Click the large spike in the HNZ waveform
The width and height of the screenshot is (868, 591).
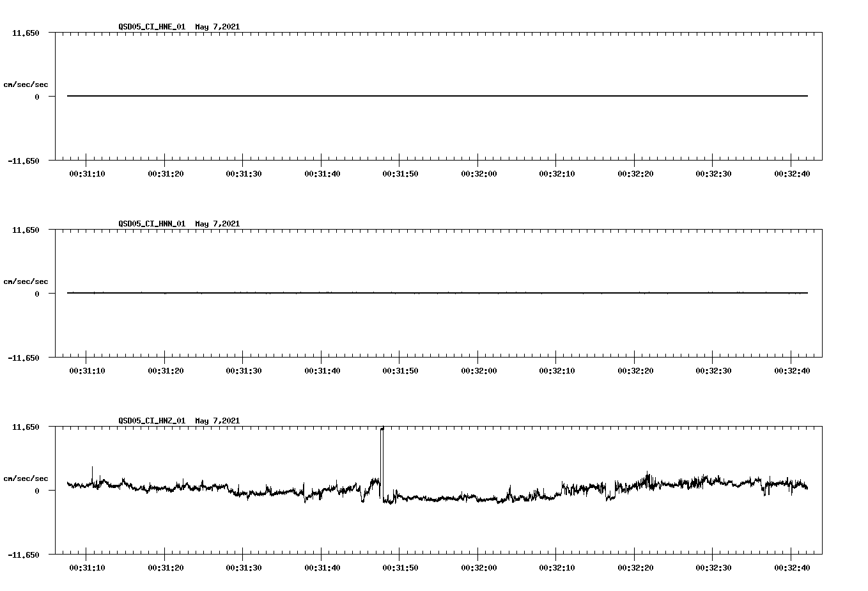382,448
